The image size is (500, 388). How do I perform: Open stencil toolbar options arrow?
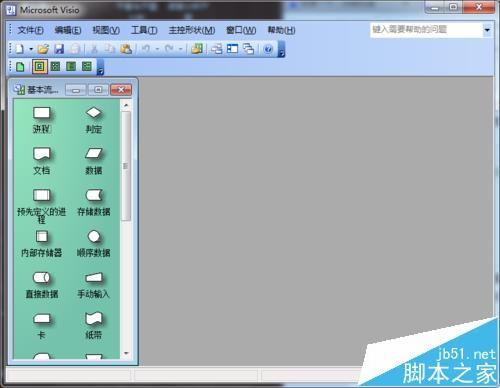[x=100, y=67]
